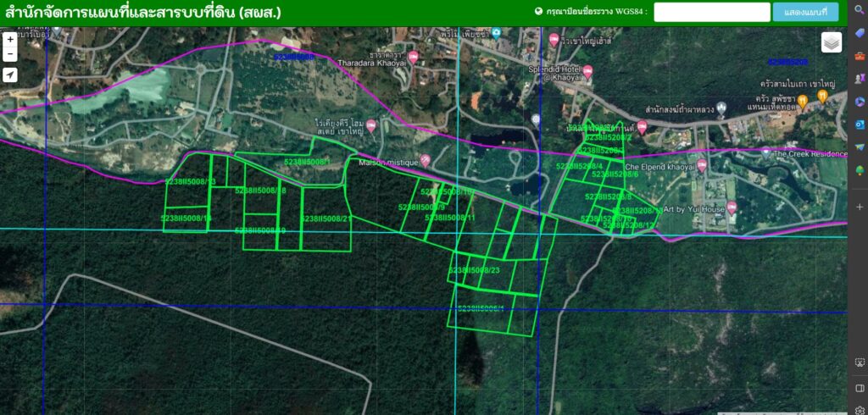Open the red toolbox sidebar icon

[x=860, y=56]
